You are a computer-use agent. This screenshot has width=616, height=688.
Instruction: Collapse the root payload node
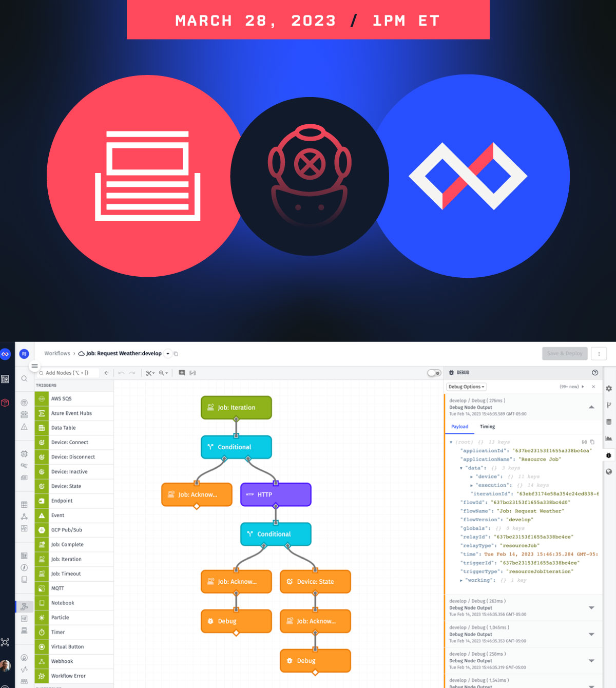[451, 442]
